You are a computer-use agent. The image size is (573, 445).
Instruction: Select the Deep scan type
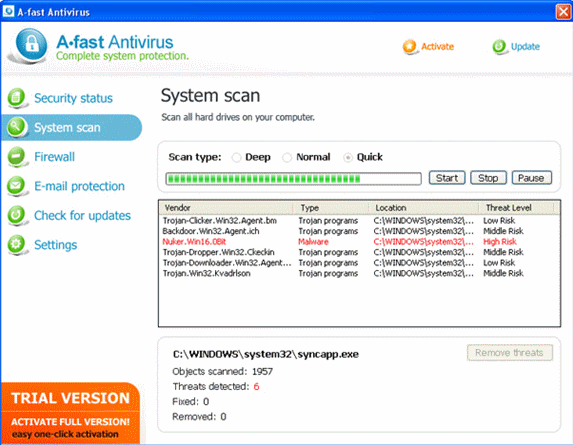tap(236, 157)
